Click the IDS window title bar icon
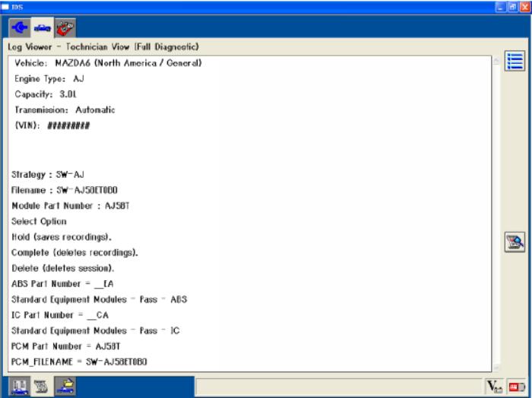The image size is (532, 398). click(5, 7)
